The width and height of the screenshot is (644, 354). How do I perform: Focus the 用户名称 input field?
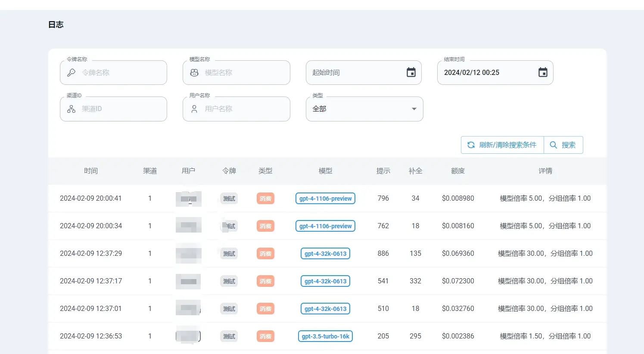coord(236,109)
